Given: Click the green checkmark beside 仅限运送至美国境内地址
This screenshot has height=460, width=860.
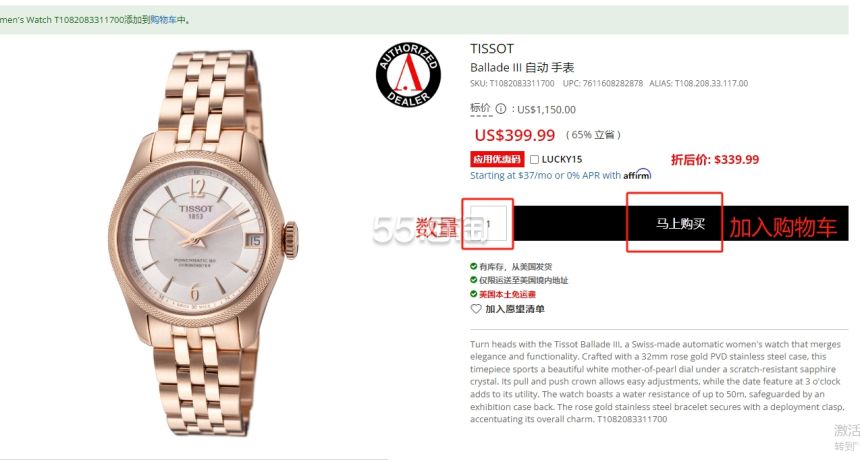Looking at the screenshot, I should pyautogui.click(x=473, y=280).
